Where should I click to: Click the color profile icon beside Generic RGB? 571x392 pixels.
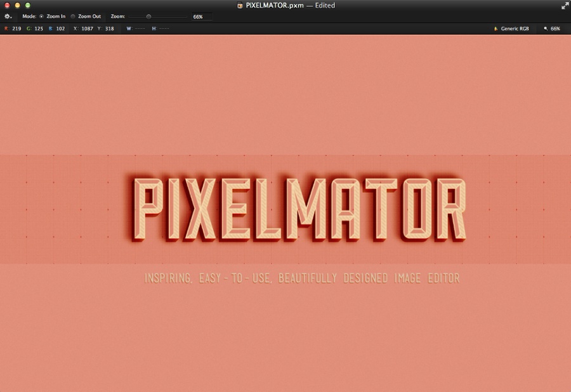click(496, 29)
